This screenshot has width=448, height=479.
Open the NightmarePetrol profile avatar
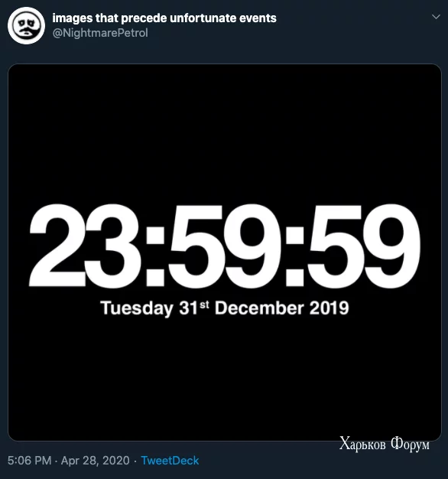tap(26, 26)
